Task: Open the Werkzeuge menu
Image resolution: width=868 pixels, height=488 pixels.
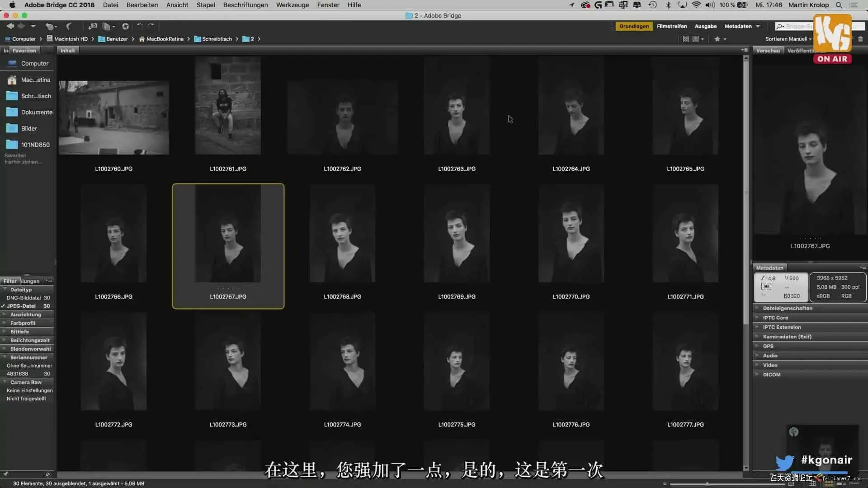Action: coord(292,5)
